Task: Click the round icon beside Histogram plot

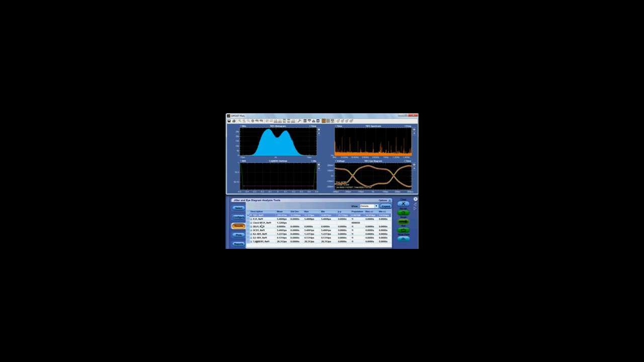Action: [319, 129]
